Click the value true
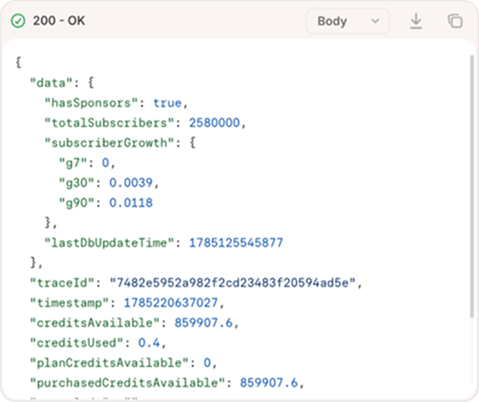This screenshot has width=479, height=402. (x=167, y=103)
